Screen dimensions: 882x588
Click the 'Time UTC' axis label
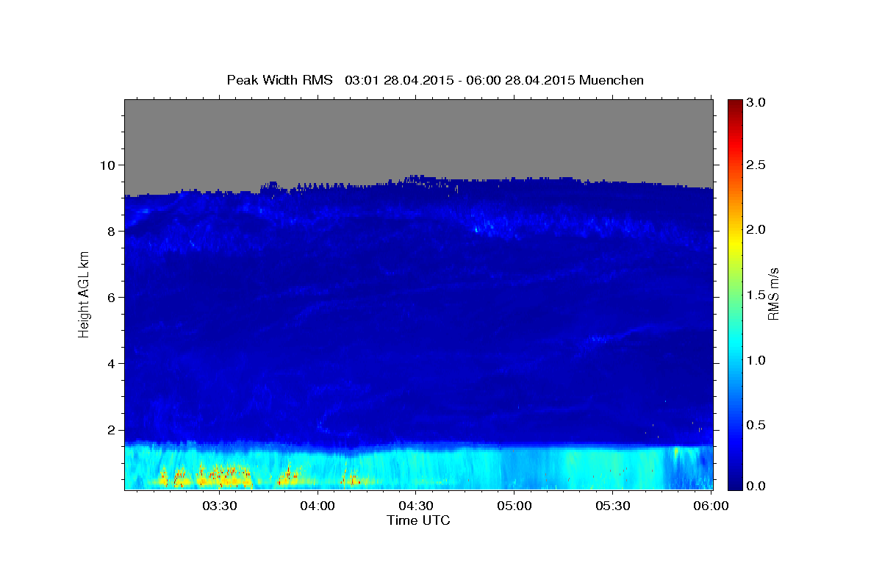(418, 520)
